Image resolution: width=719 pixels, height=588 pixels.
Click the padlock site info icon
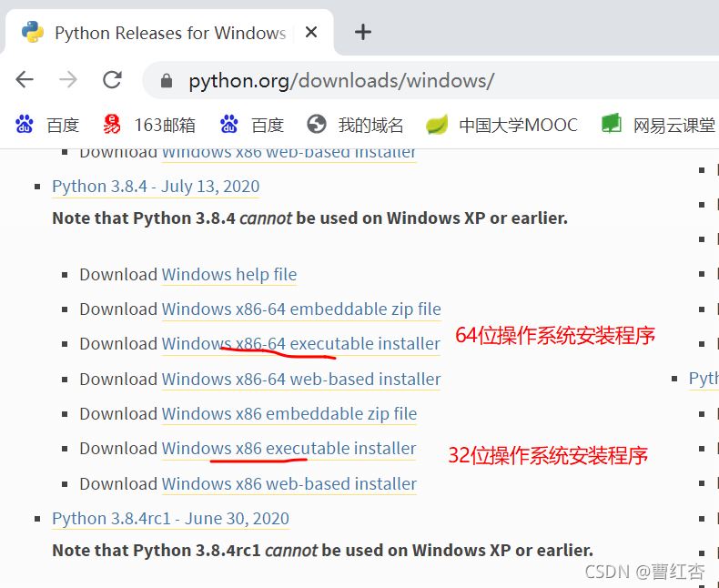(x=167, y=81)
